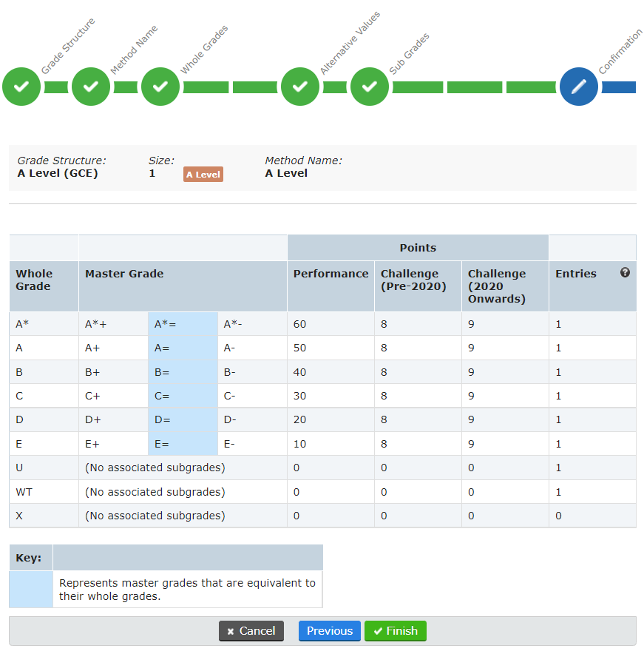Click the Points group header
Screen dimensions: 644x651
[x=418, y=248]
